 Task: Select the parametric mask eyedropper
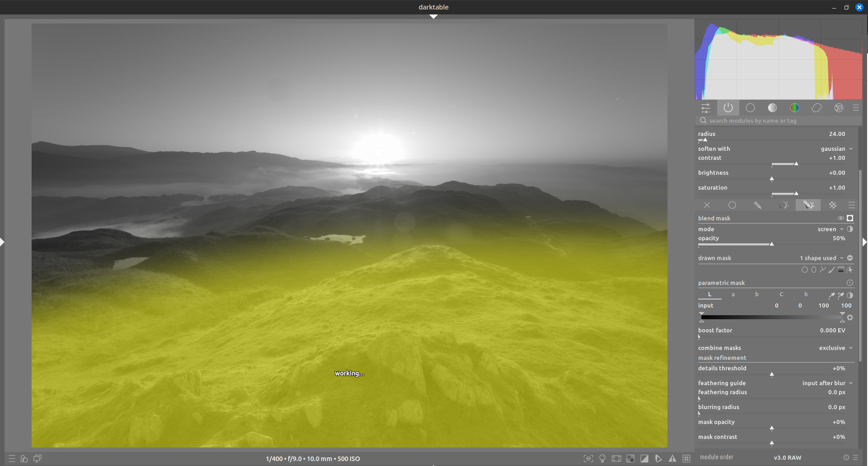831,295
